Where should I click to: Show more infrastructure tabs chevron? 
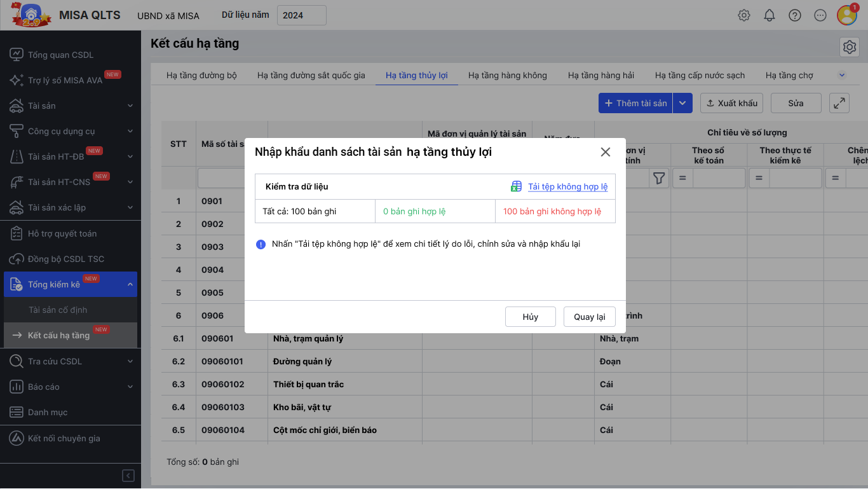(x=842, y=75)
